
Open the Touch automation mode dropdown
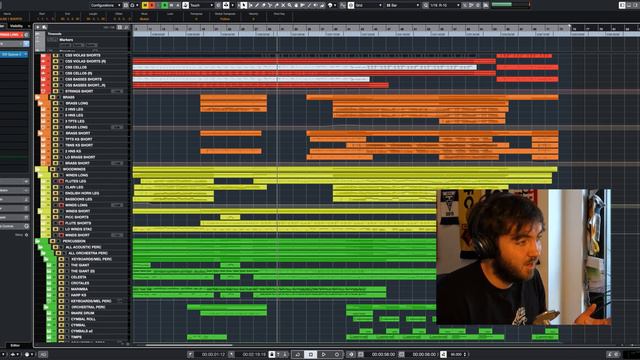click(x=202, y=5)
